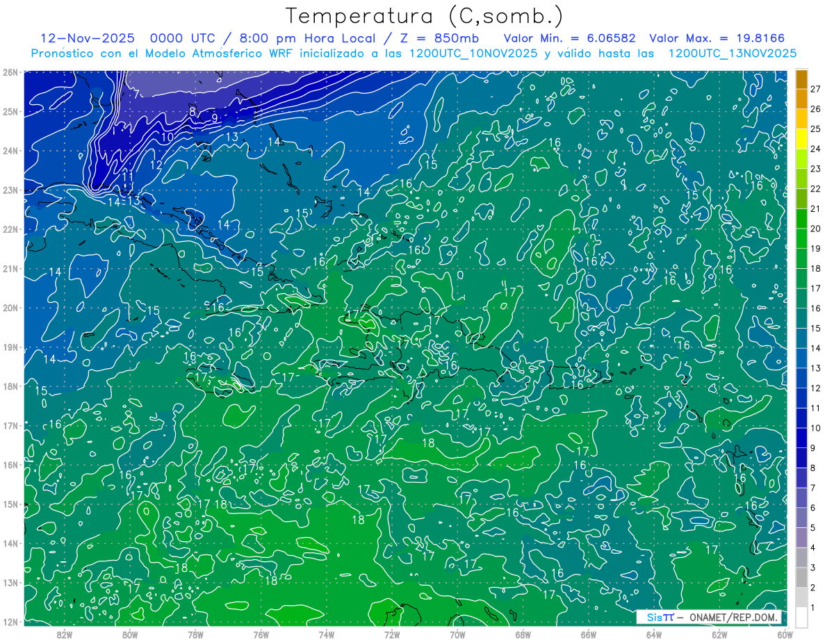Click the legend scale value '22'
This screenshot has height=644, width=834.
816,188
